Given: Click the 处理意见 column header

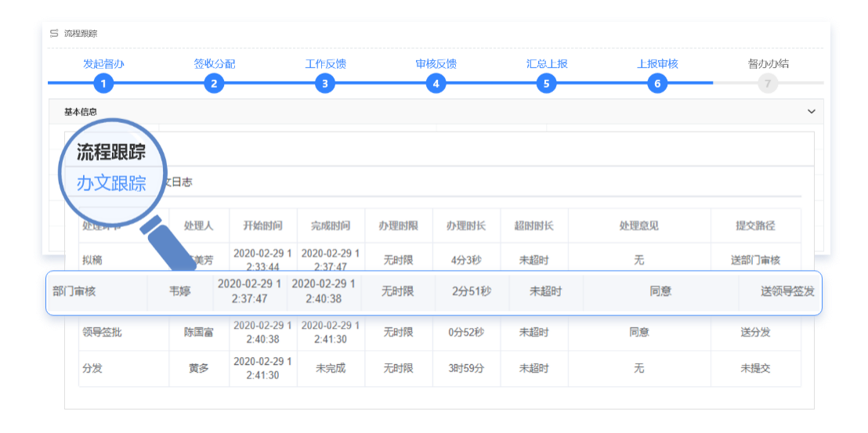Looking at the screenshot, I should point(638,226).
